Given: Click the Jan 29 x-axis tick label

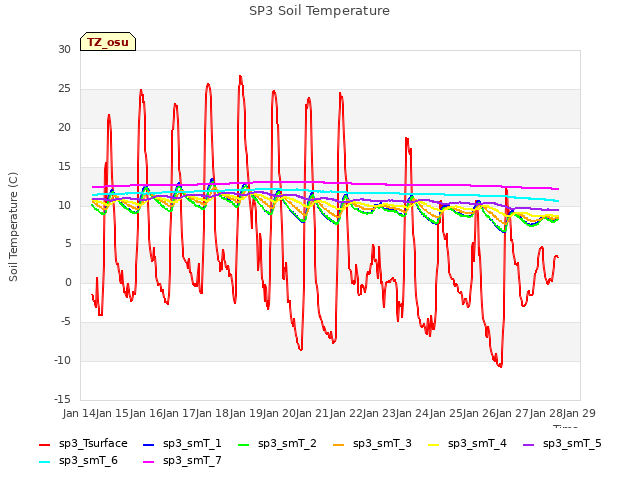Looking at the screenshot, I should pos(579,413).
